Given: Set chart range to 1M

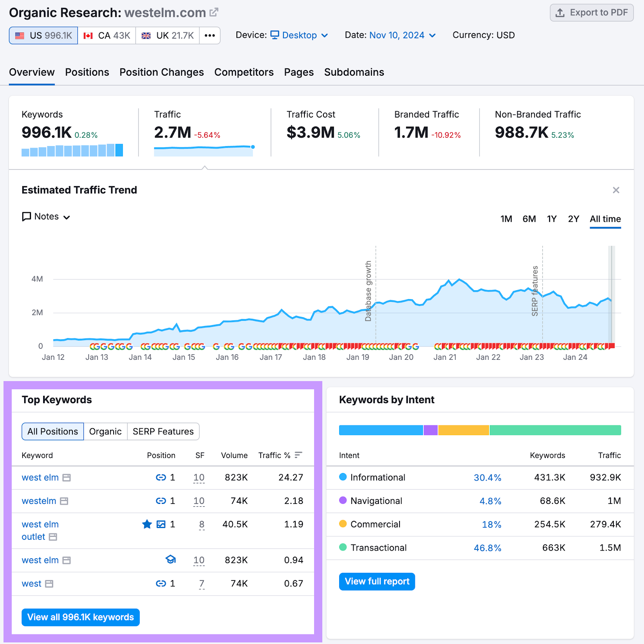Looking at the screenshot, I should click(506, 219).
